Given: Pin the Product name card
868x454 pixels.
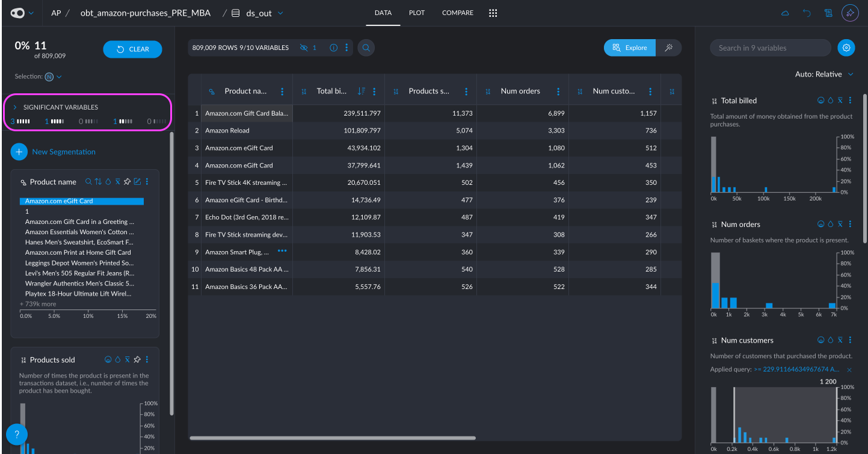Looking at the screenshot, I should 128,181.
